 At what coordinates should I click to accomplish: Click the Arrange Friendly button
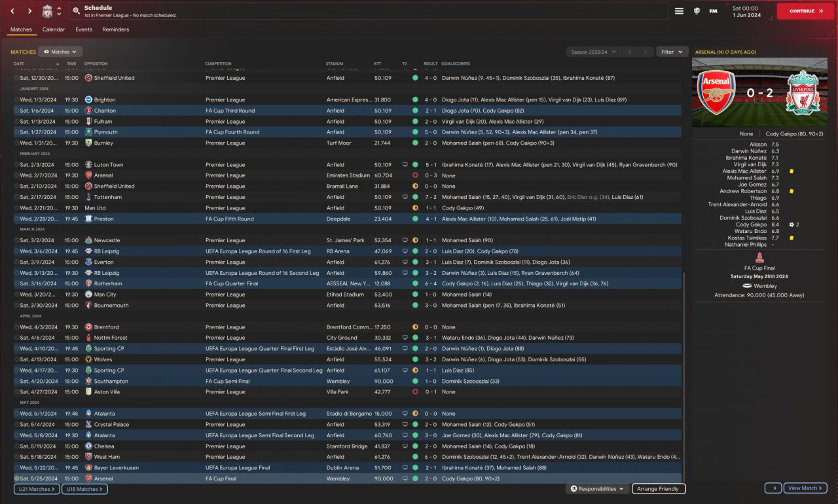click(x=658, y=489)
